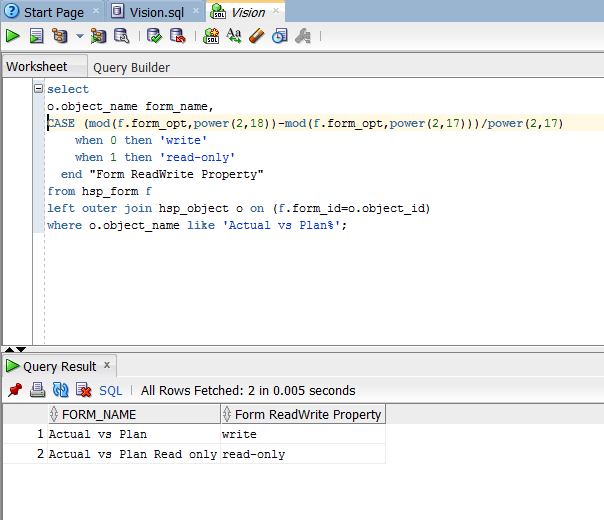Viewport: 604px width, 520px height.
Task: Click 'hsp_form' in the from clause
Action: coord(110,191)
